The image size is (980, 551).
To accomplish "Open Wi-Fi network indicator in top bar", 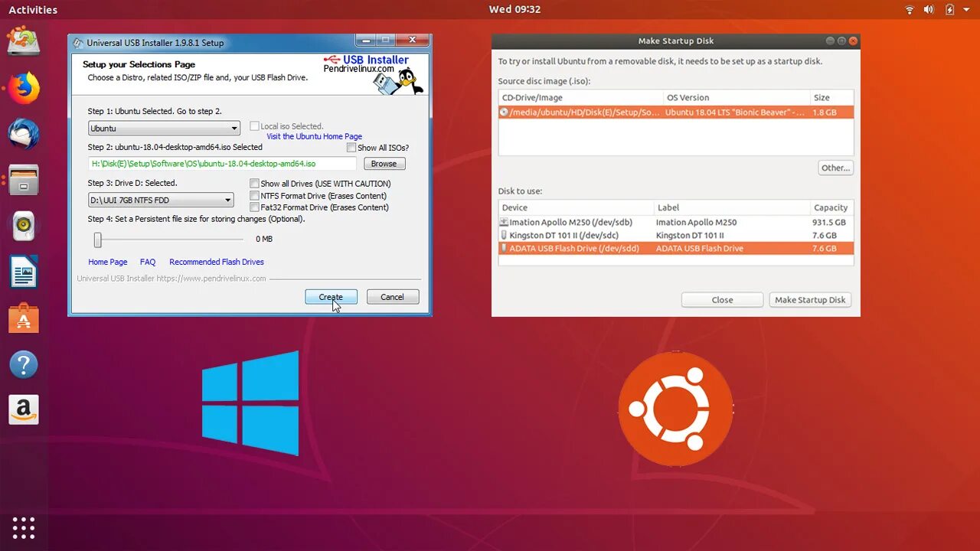I will coord(910,10).
